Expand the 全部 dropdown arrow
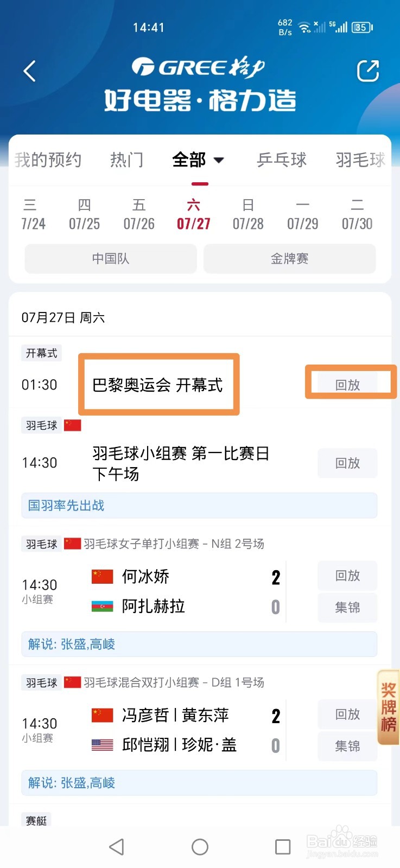The height and width of the screenshot is (868, 400). (219, 160)
